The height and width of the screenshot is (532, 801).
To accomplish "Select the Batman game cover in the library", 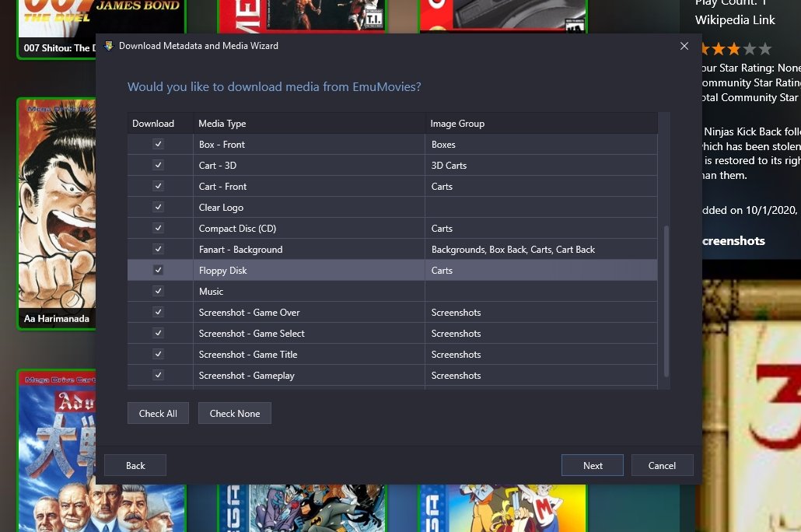I will coord(302,508).
